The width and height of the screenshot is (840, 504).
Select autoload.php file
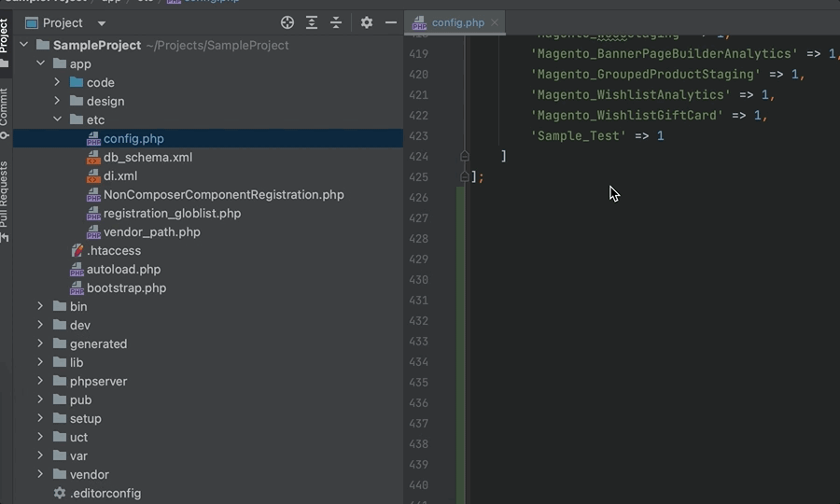pyautogui.click(x=123, y=270)
